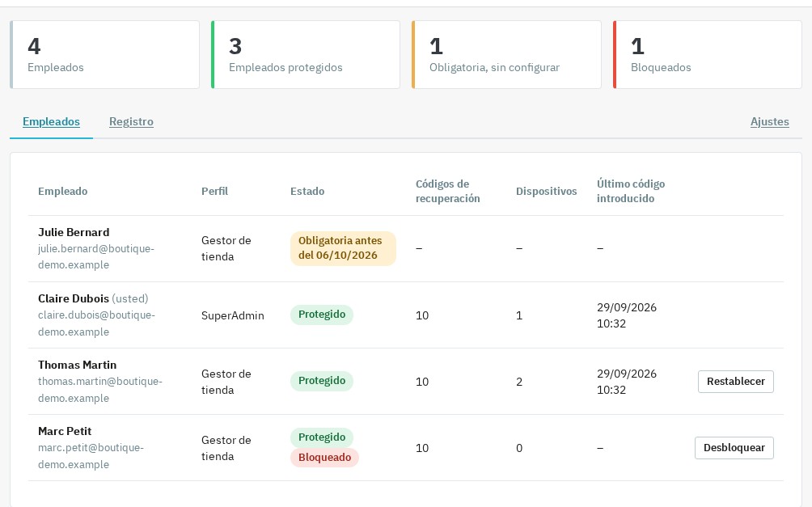Click the name Marc Petit
The height and width of the screenshot is (507, 812).
coord(65,431)
